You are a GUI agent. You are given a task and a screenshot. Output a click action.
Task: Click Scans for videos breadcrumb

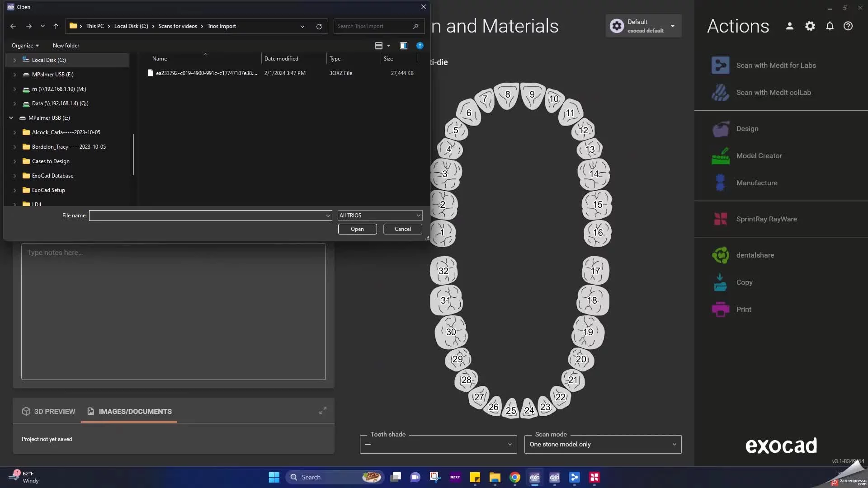[x=178, y=26]
